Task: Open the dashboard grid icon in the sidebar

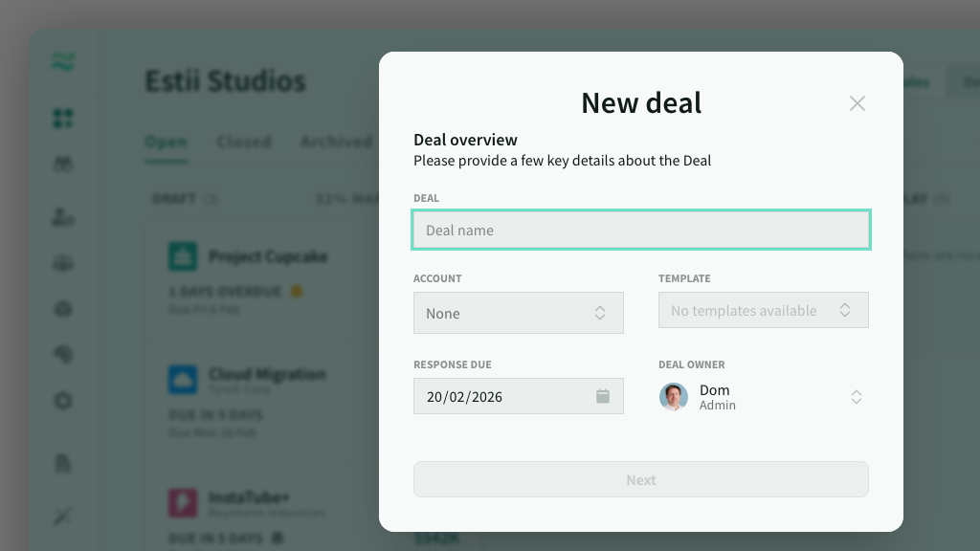Action: (62, 119)
